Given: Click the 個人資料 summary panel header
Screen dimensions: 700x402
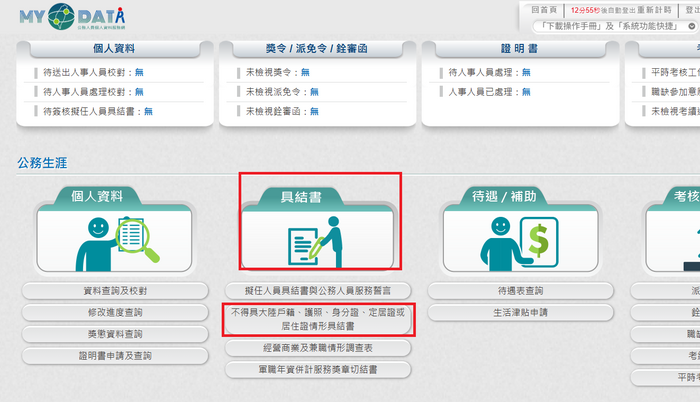Looking at the screenshot, I should click(x=114, y=49).
